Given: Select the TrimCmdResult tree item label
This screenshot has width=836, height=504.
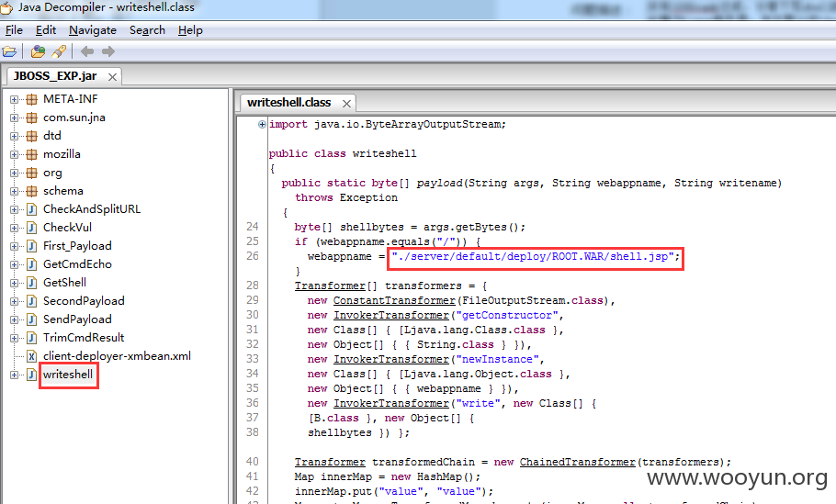Looking at the screenshot, I should tap(84, 338).
